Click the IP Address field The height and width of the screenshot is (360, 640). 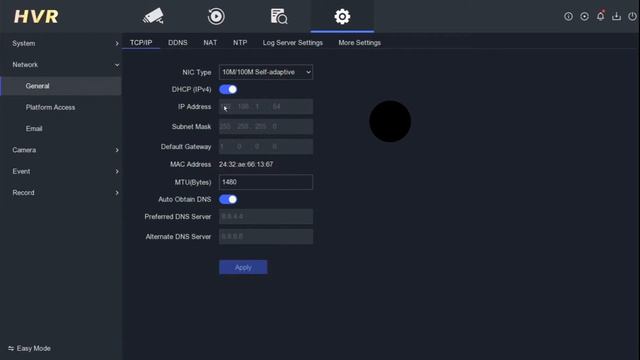[266, 107]
